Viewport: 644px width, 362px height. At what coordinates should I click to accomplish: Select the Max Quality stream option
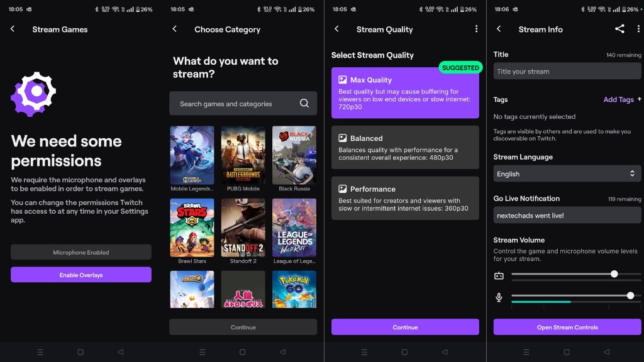(x=405, y=93)
